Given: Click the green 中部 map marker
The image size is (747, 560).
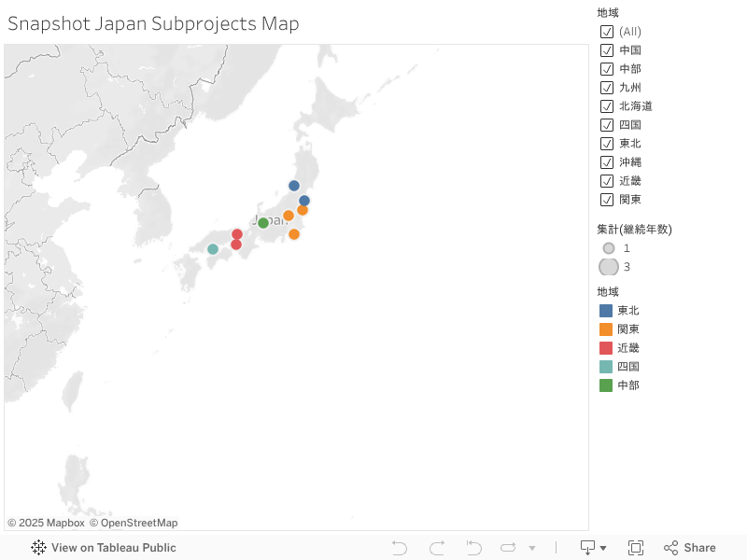Looking at the screenshot, I should coord(263,223).
